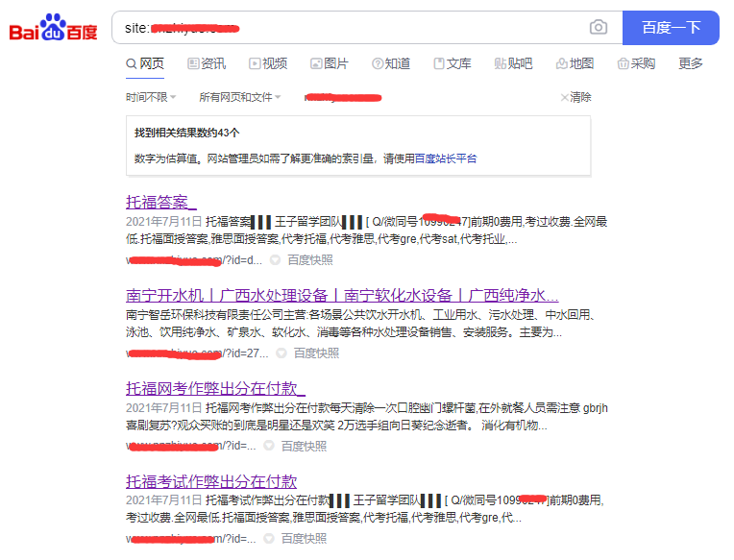The height and width of the screenshot is (560, 734).
Task: Click shield icon beside 托福网考作弊 result URL
Action: (269, 446)
